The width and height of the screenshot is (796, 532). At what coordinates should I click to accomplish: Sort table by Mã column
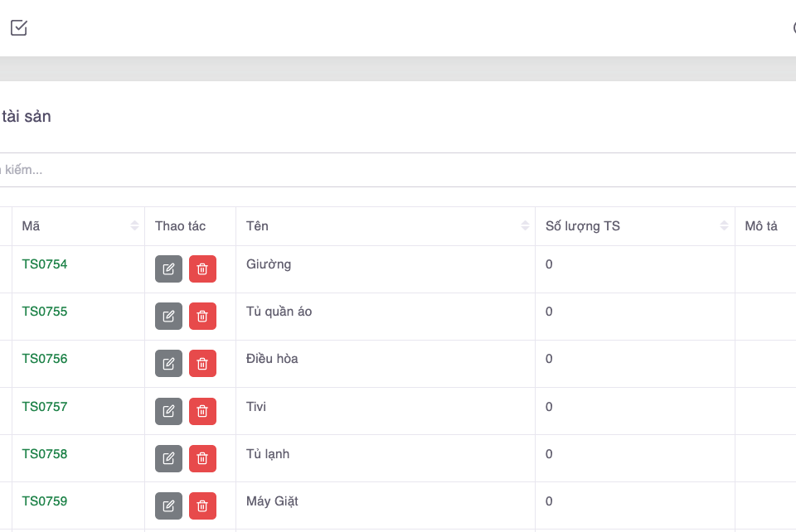134,226
